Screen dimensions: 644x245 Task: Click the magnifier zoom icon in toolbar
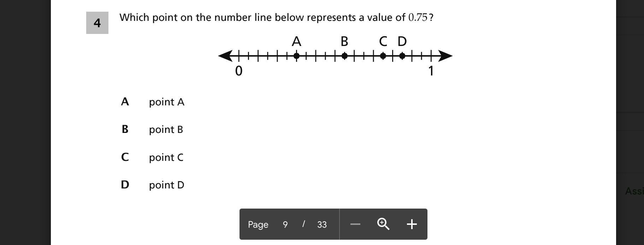383,224
